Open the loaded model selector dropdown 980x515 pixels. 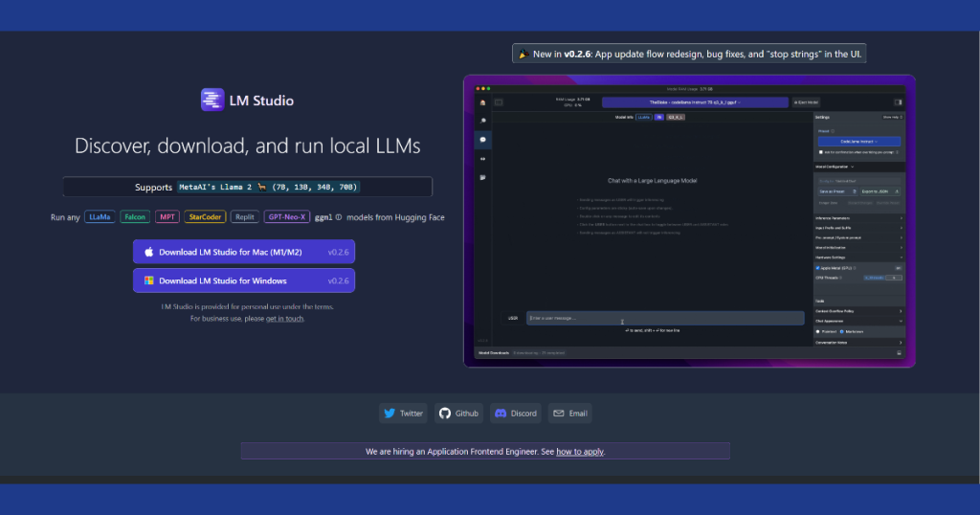tap(695, 102)
